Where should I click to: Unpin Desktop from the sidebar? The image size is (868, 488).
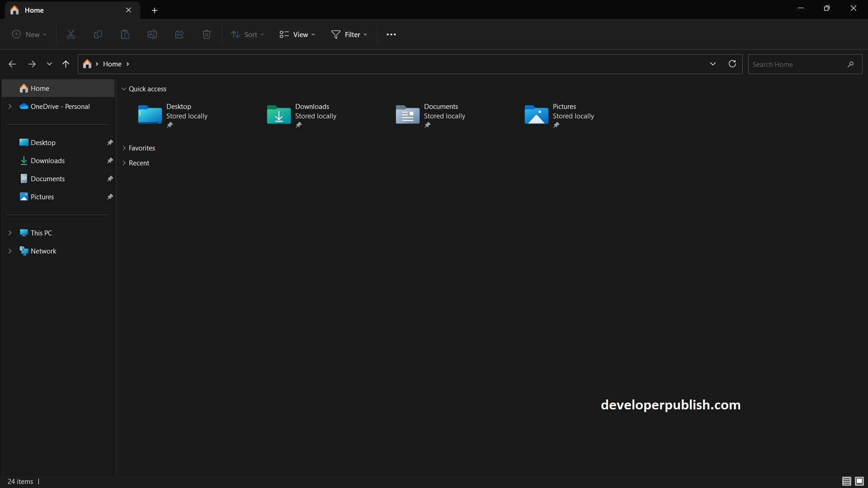tap(110, 142)
